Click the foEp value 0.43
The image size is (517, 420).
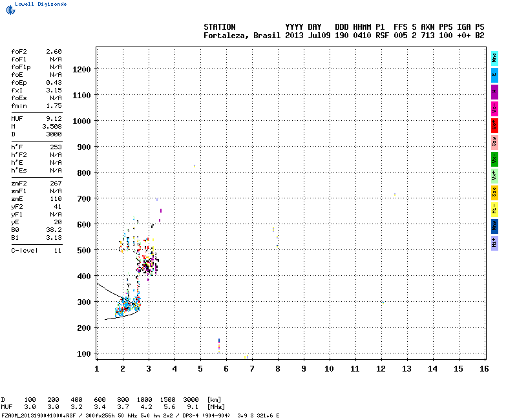tap(54, 83)
